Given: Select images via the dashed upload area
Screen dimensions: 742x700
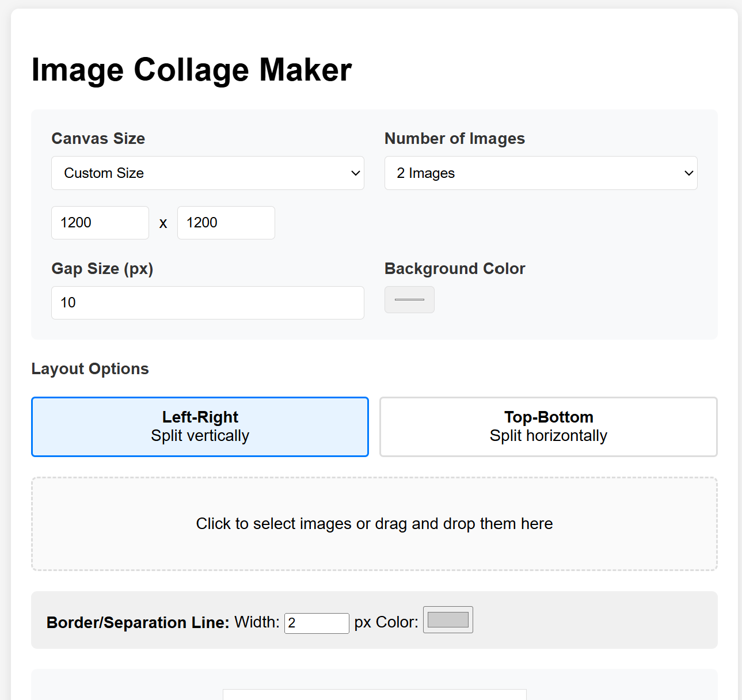Looking at the screenshot, I should point(374,523).
